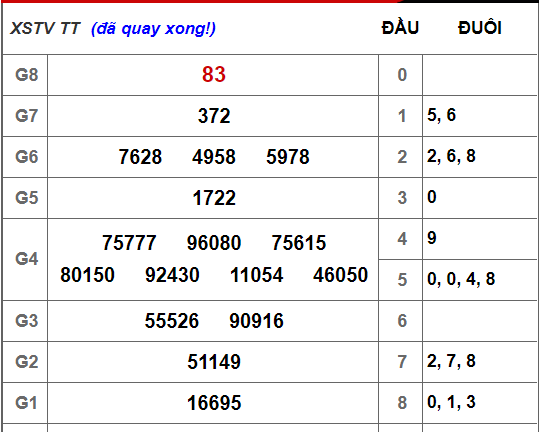Click tail value 9 in head 4 row

click(432, 238)
